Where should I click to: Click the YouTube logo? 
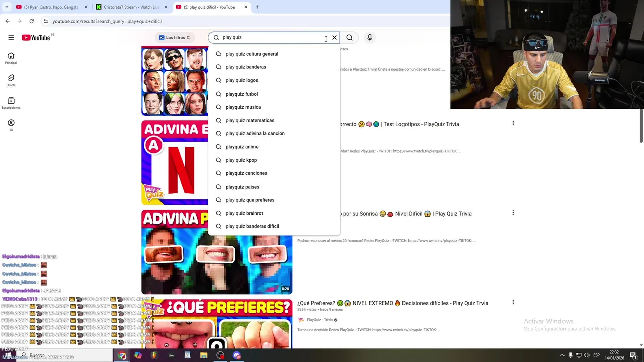pos(36,38)
